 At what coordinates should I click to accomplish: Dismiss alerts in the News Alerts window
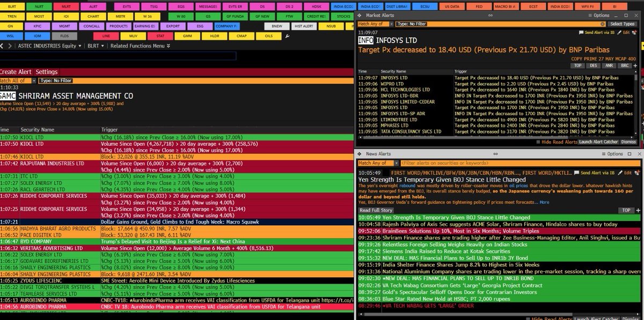coord(631,318)
